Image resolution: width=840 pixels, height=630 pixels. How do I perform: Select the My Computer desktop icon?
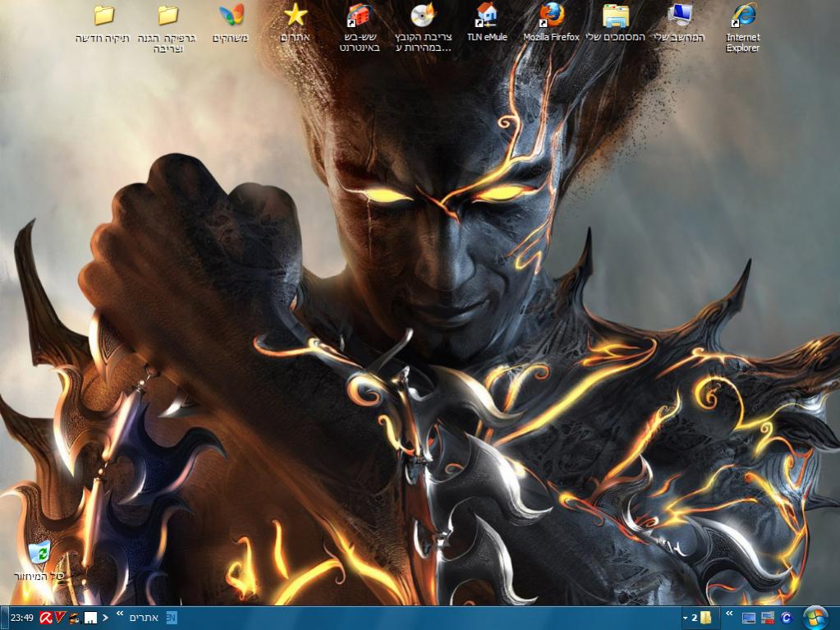679,16
